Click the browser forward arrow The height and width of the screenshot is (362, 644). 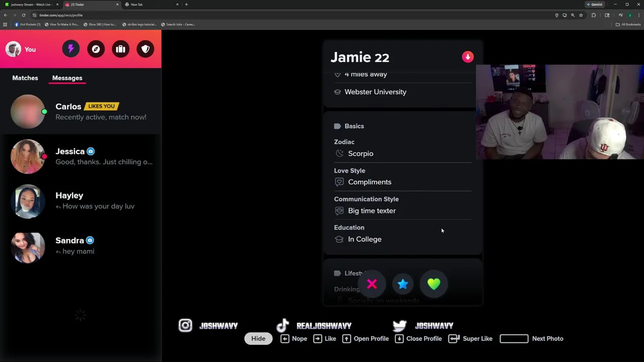point(15,15)
